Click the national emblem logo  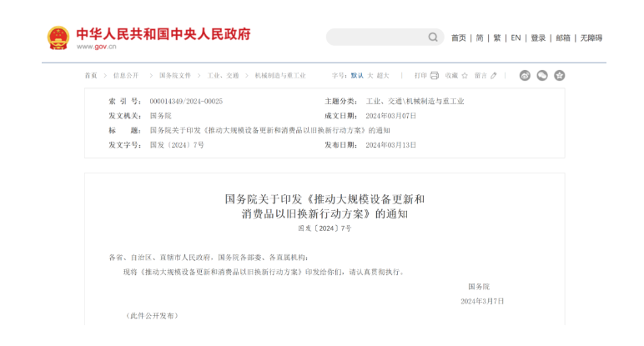coord(58,38)
